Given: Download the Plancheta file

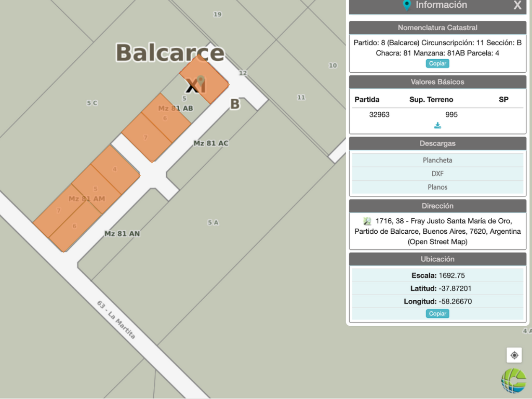Looking at the screenshot, I should pos(437,160).
